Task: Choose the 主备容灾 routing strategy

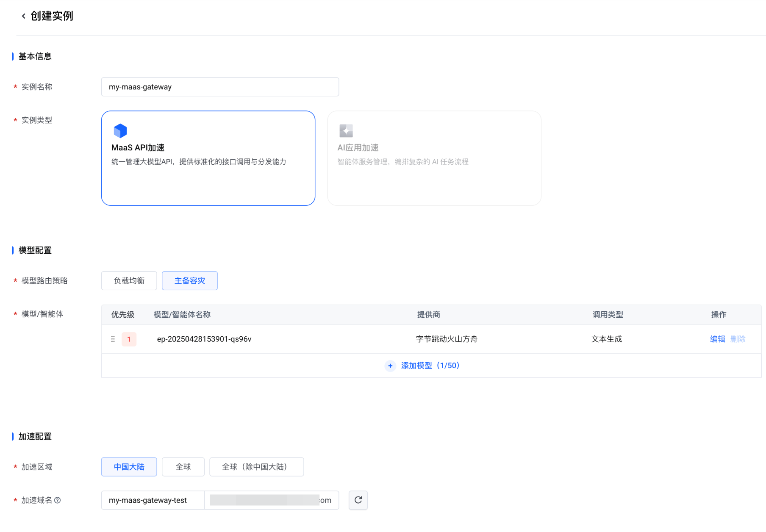Action: pyautogui.click(x=190, y=281)
